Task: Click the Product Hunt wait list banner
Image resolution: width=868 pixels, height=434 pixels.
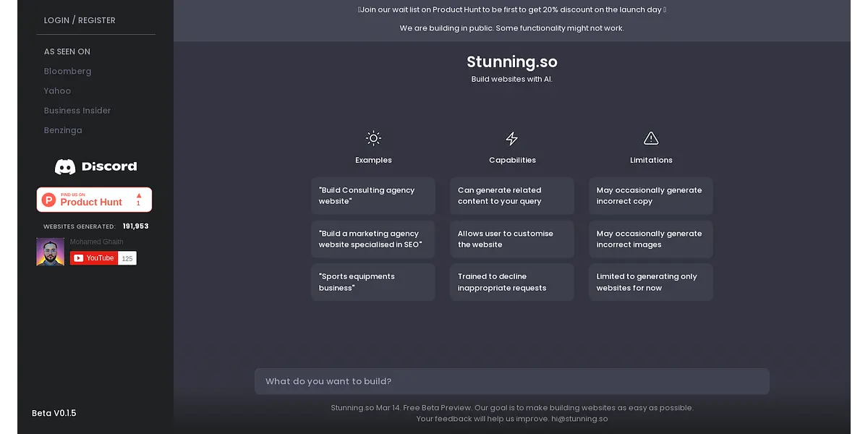Action: 511,10
